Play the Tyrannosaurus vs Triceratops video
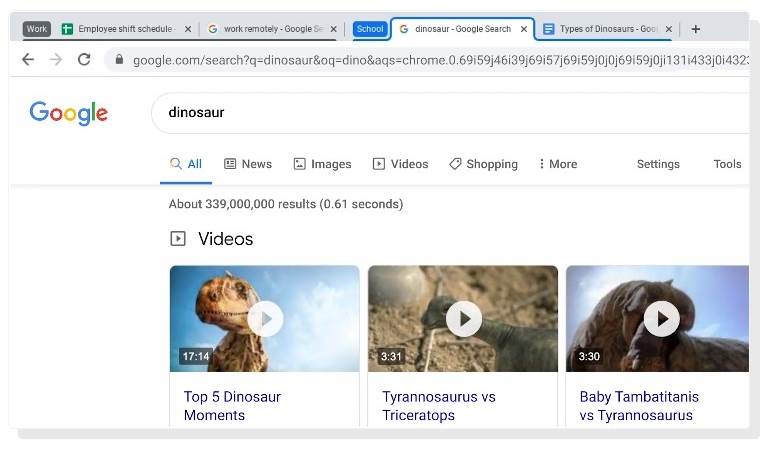Screen dimensions: 772x451 click(463, 319)
